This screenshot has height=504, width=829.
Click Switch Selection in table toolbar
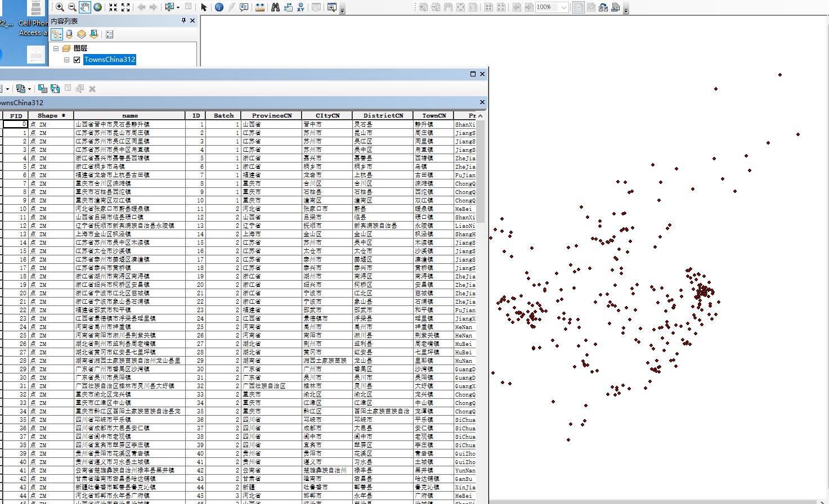click(55, 88)
